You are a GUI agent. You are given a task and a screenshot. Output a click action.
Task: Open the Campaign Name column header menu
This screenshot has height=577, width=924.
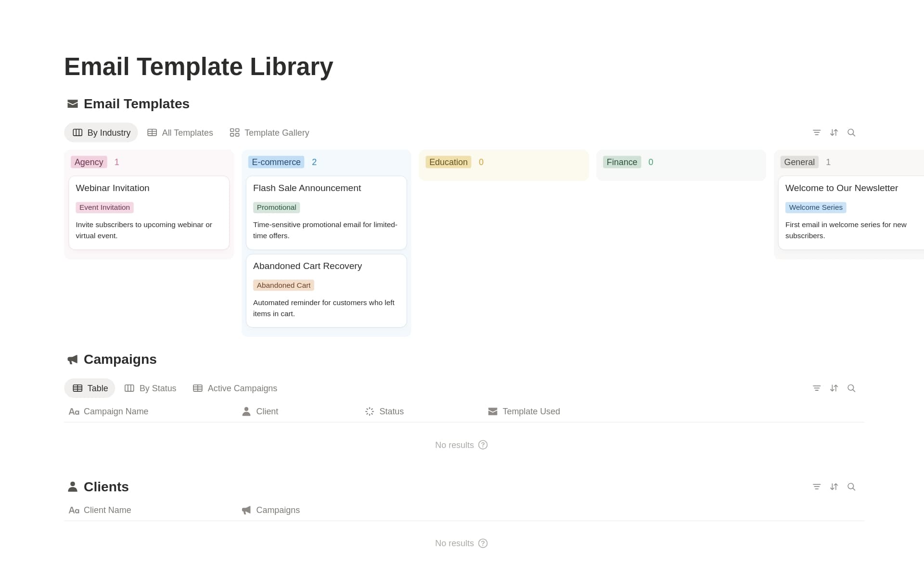[151, 411]
